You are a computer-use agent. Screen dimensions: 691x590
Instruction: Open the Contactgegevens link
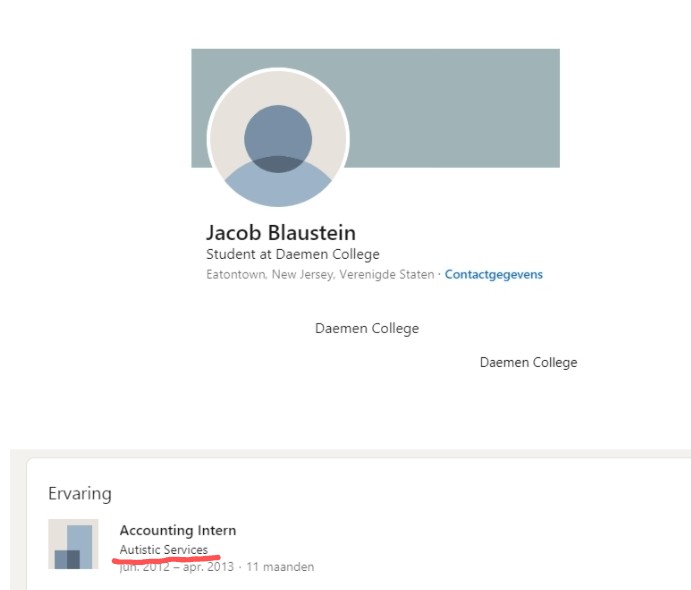point(494,275)
